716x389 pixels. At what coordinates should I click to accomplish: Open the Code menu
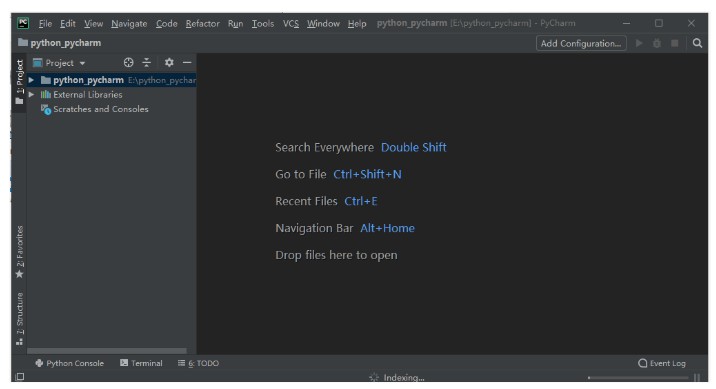167,23
